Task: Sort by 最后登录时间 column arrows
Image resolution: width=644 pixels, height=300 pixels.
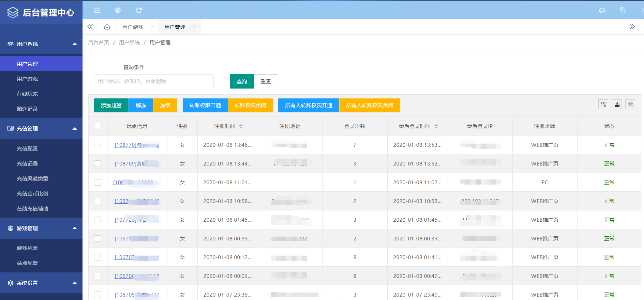Action: pyautogui.click(x=436, y=126)
